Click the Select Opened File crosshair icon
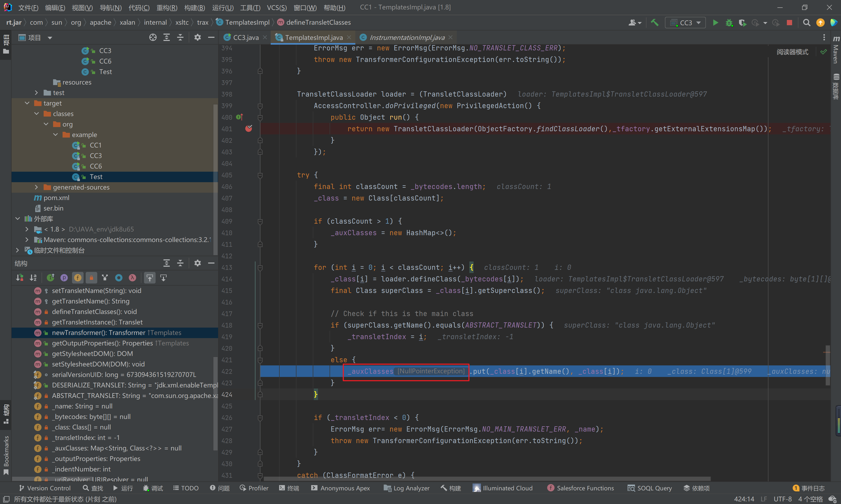Viewport: 841px width, 504px height. (153, 37)
